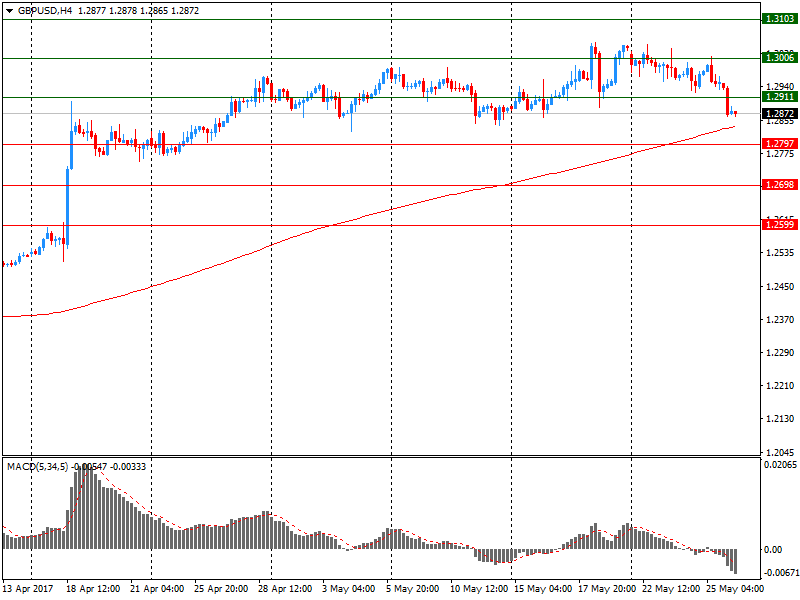Screen dimensions: 800x600
Task: Click the 5 May 20:00 time label
Action: pos(412,588)
